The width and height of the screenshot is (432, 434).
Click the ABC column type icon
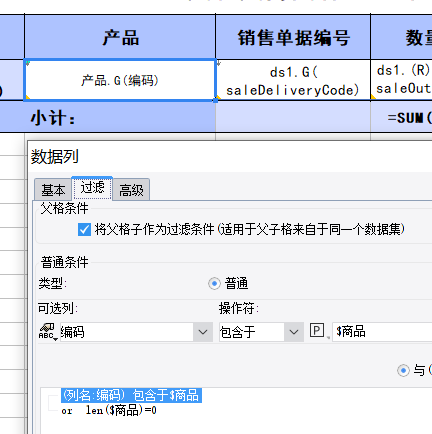tap(47, 332)
